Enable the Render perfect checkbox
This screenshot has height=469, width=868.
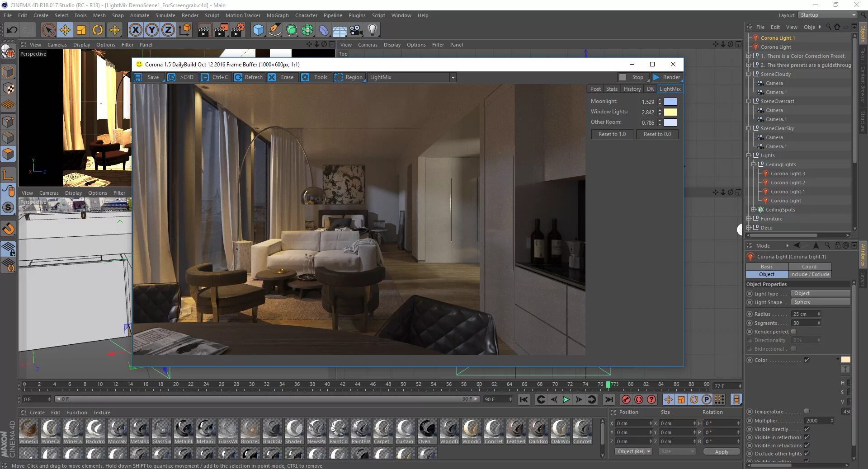[x=793, y=332]
